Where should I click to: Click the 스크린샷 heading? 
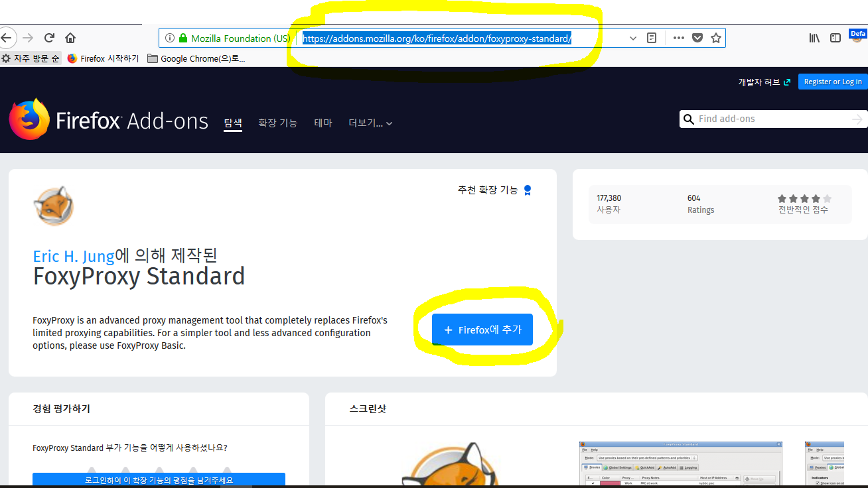(368, 408)
